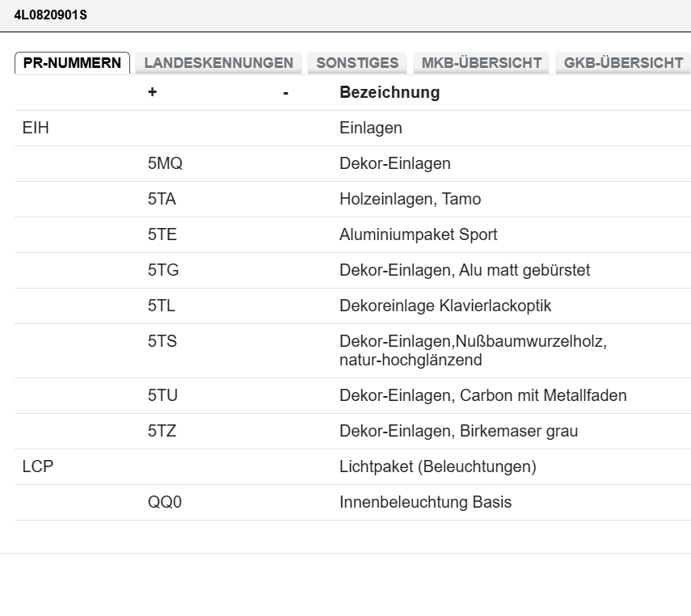Select PR number 5TG
Viewport: 691px width, 616px height.
pyautogui.click(x=163, y=270)
